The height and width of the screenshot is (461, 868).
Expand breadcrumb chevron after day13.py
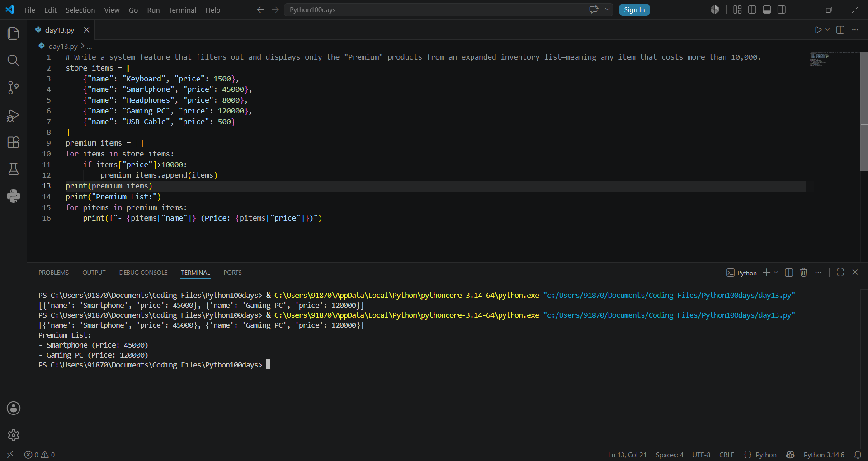pyautogui.click(x=82, y=46)
